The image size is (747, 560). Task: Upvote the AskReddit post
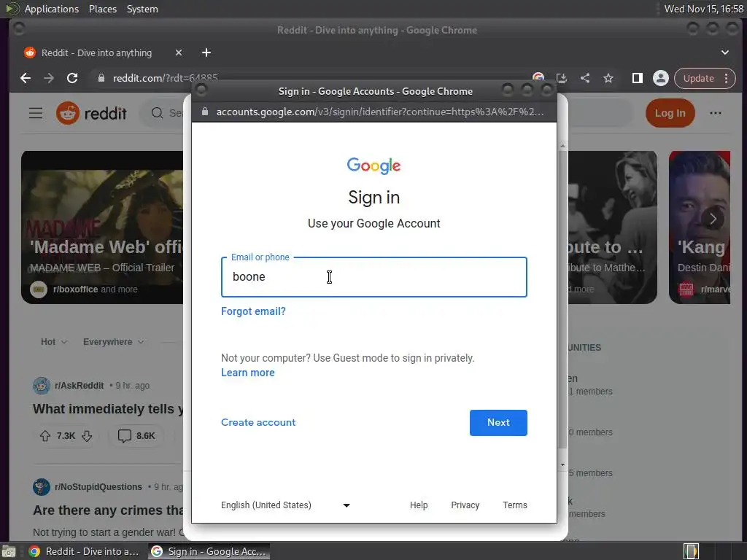pos(45,436)
